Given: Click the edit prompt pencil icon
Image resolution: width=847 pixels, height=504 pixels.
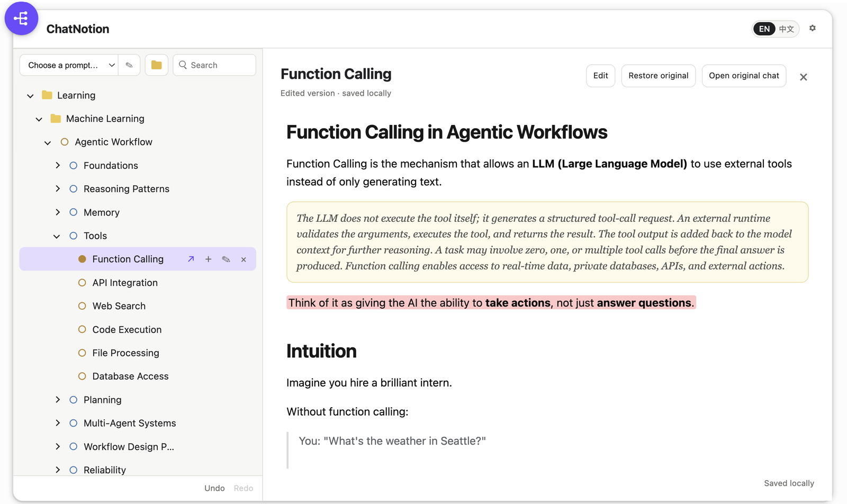Looking at the screenshot, I should tap(129, 65).
